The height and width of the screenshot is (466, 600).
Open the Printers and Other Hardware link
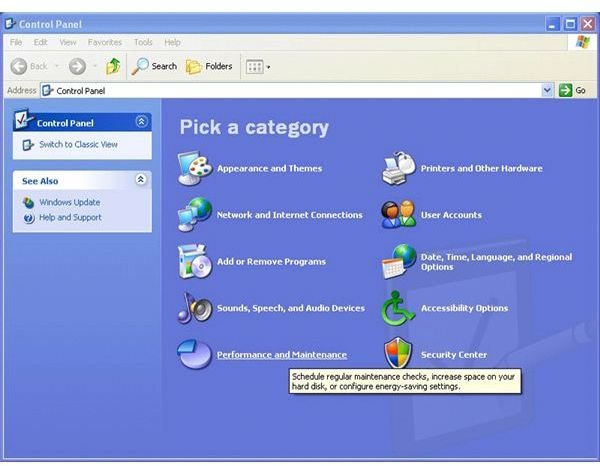[x=481, y=168]
